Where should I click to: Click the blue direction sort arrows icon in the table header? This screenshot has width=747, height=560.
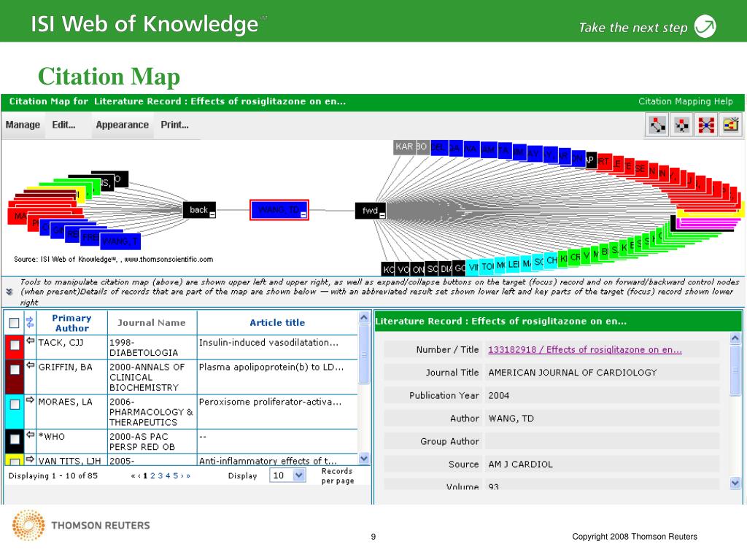[x=30, y=322]
